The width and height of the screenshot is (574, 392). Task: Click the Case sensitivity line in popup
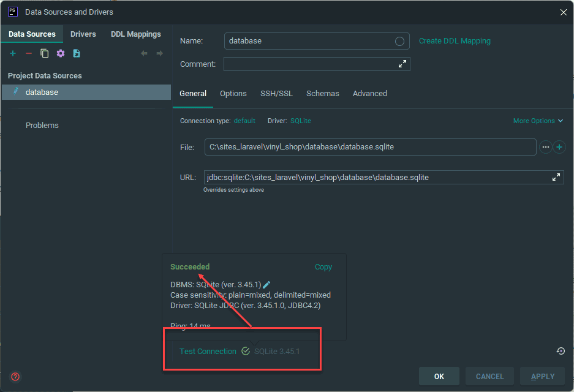251,295
